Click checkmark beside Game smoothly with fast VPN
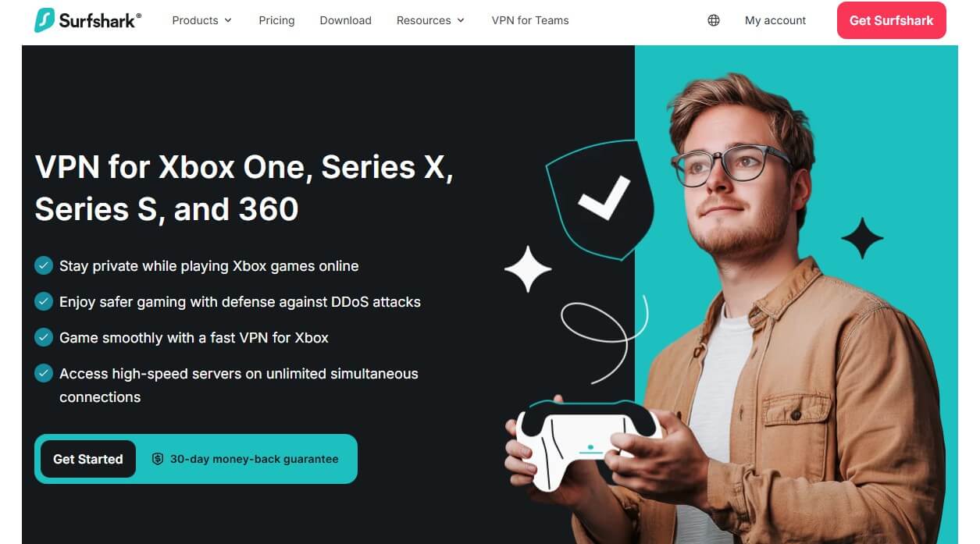 [x=44, y=337]
